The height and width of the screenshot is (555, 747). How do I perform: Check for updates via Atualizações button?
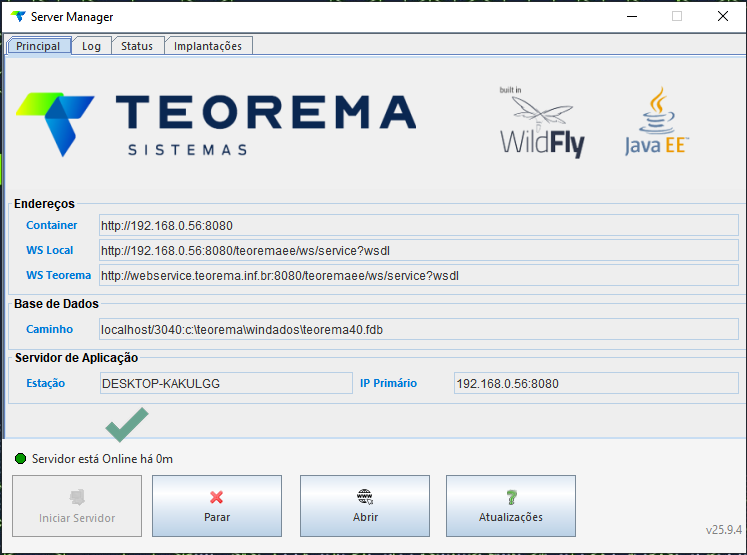(511, 506)
